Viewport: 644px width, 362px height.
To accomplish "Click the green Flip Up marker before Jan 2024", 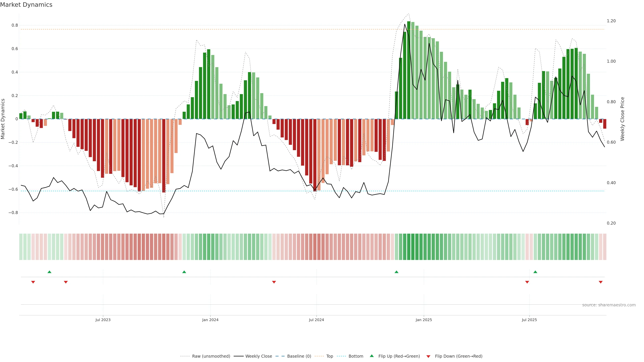I will (x=184, y=272).
